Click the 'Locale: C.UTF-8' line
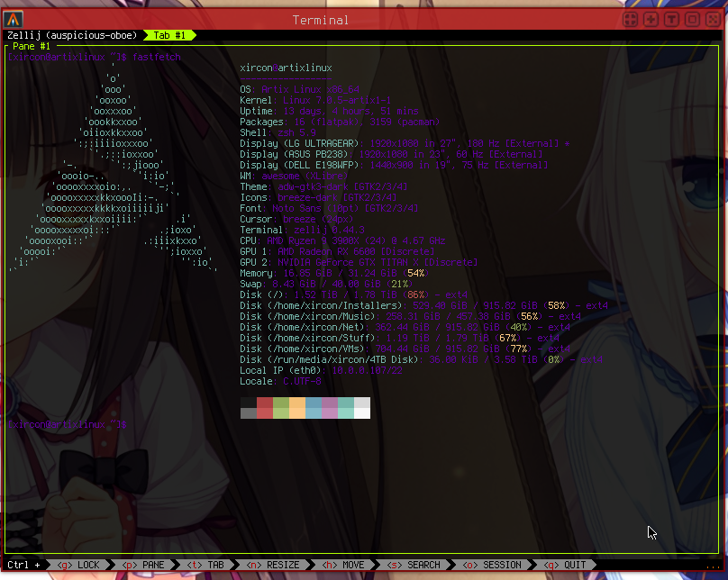 tap(280, 381)
